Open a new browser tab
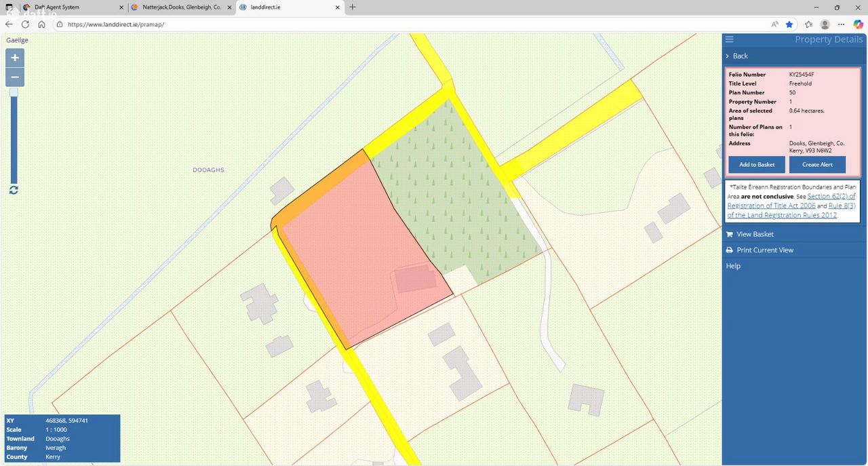Image resolution: width=868 pixels, height=466 pixels. point(352,7)
